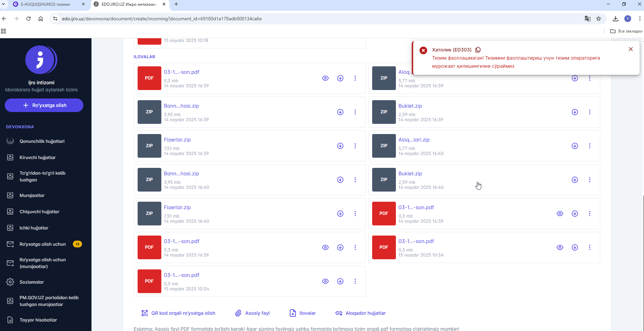
Task: Open options for left-column PDF dated 15 noyabr 10:34
Action: tap(355, 281)
